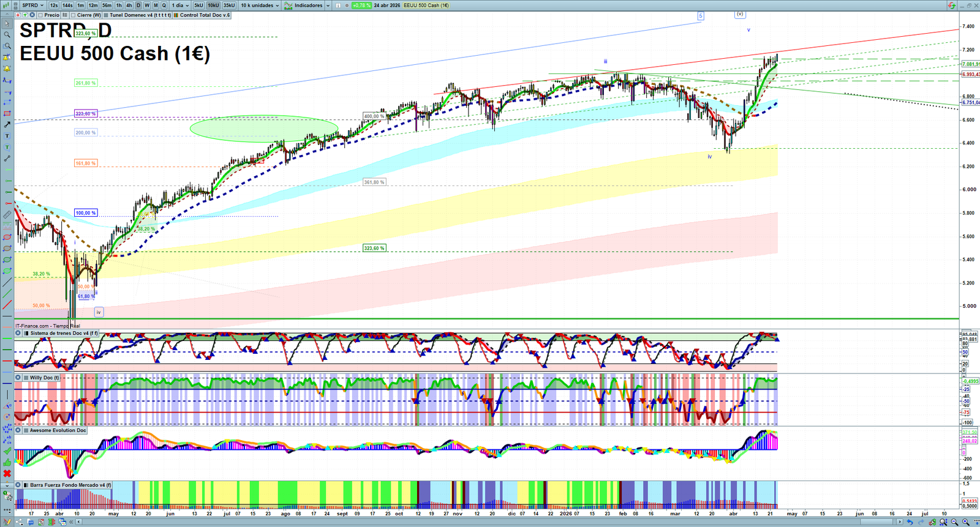Screen dimensions: 980x527
Task: Close the Awesome Evolution Doc panel
Action: (18, 430)
